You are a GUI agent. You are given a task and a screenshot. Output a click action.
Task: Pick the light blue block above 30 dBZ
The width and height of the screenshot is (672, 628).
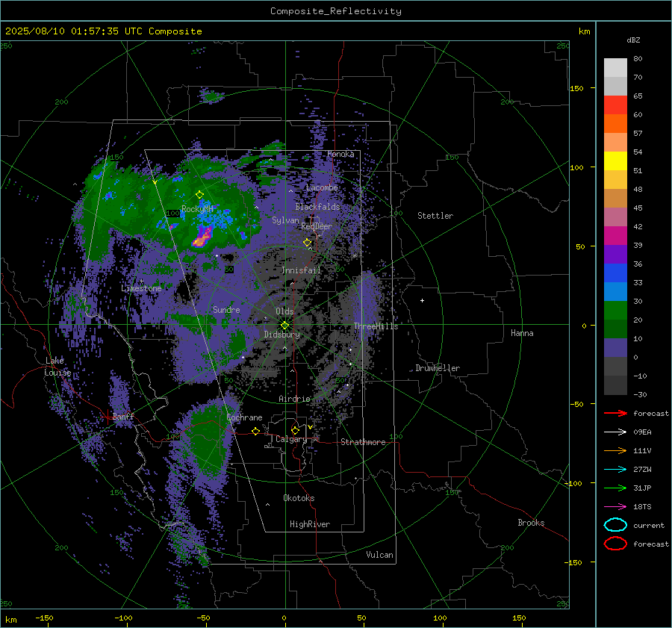pyautogui.click(x=615, y=291)
